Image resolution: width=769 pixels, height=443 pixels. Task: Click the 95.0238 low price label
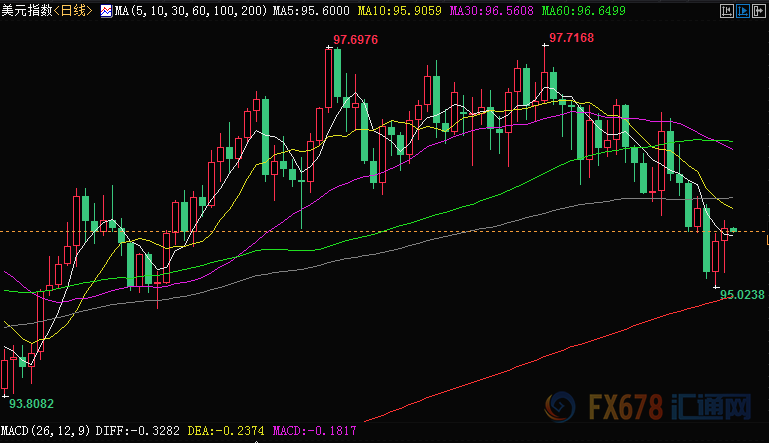click(x=742, y=295)
